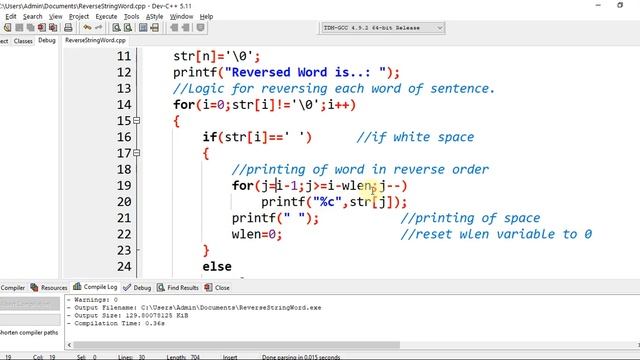The height and width of the screenshot is (360, 640).
Task: Click the first grey indent toolbar icon
Action: [174, 28]
